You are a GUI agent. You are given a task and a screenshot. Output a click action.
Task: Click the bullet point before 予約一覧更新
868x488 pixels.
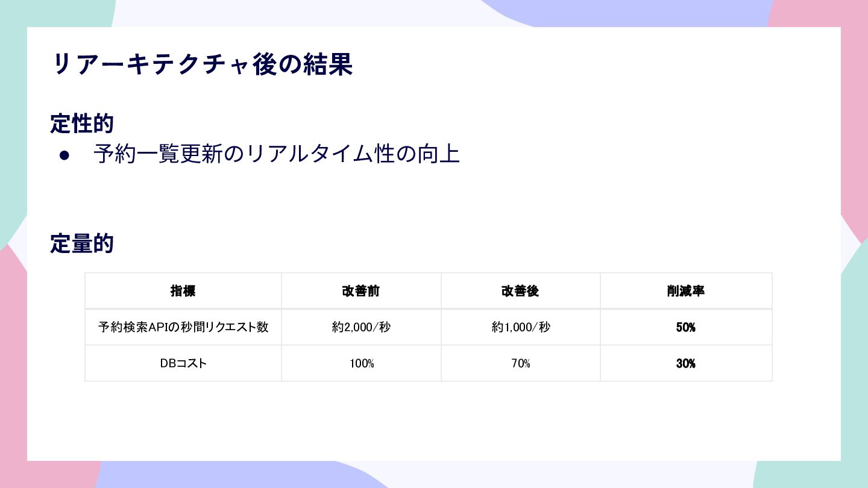(65, 155)
